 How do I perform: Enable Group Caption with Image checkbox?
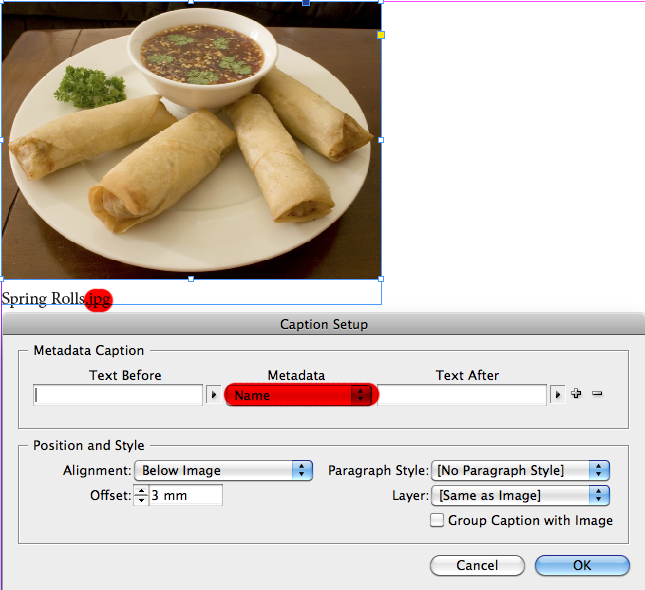437,520
